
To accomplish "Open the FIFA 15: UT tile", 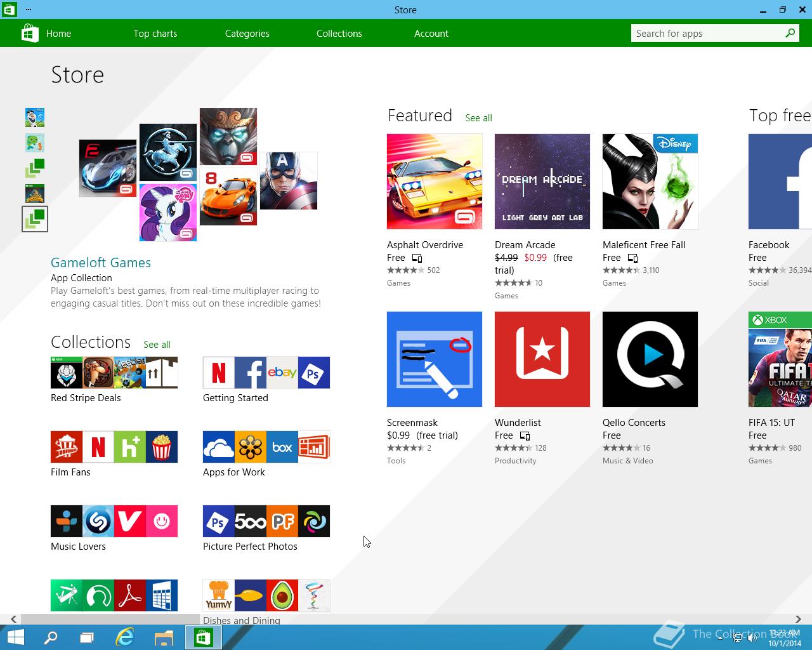I will [x=780, y=359].
